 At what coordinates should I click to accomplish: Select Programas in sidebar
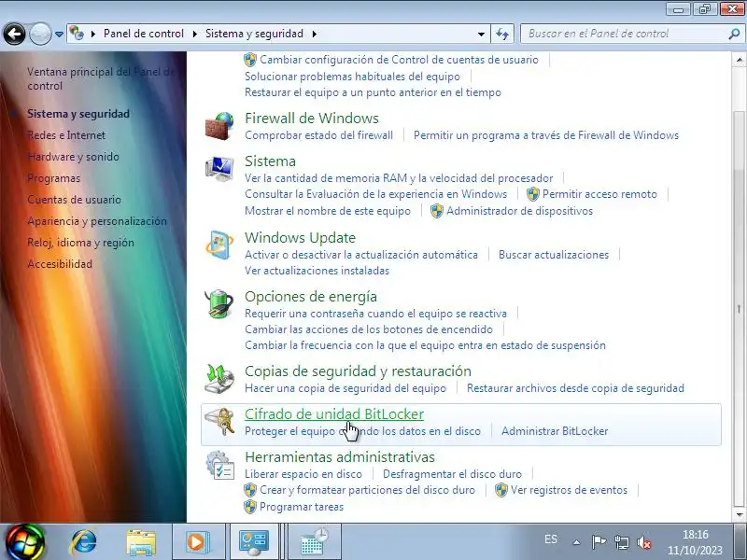click(x=54, y=178)
